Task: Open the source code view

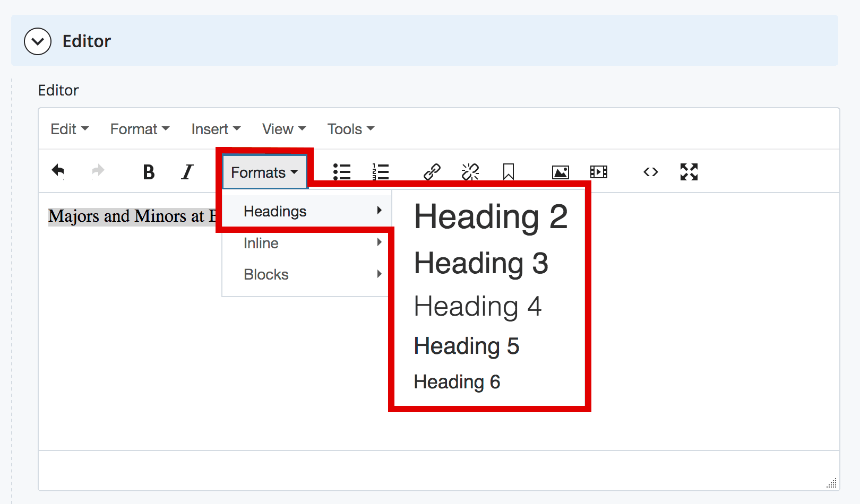Action: (650, 172)
